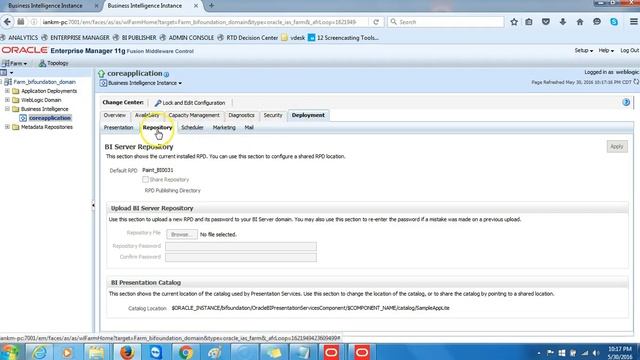Open the Security tab
Screen dimensions: 640x360
273,115
